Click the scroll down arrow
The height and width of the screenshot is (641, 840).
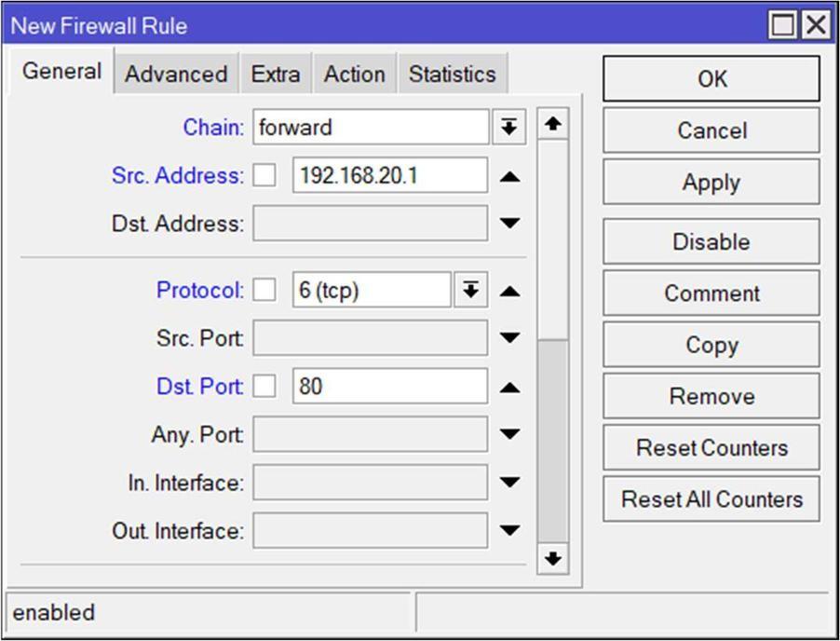coord(553,558)
